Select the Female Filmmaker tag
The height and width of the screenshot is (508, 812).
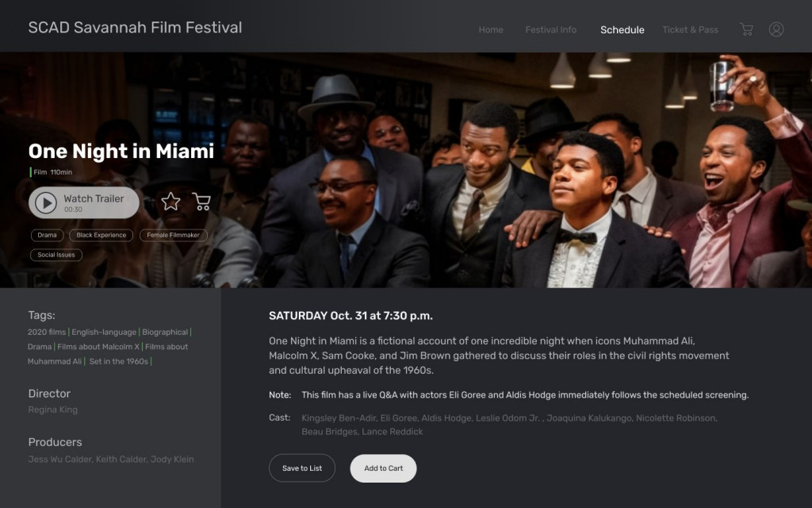(x=173, y=235)
